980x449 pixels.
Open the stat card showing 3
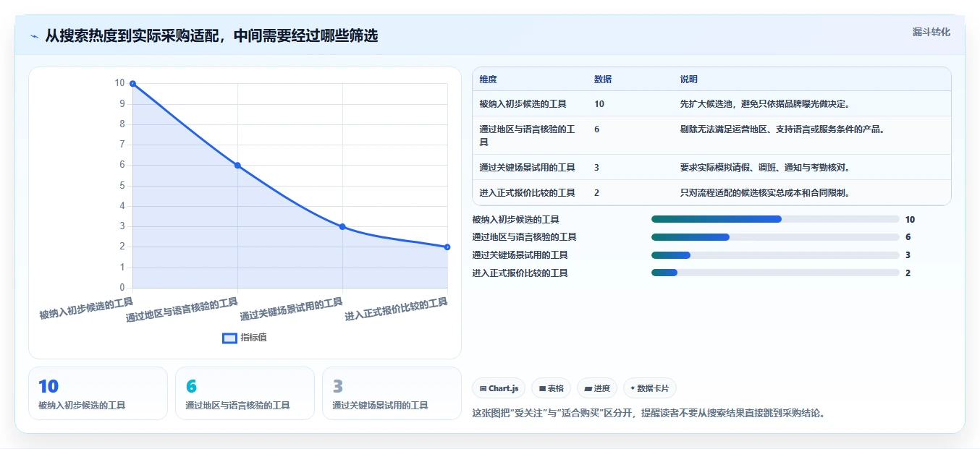(x=392, y=393)
